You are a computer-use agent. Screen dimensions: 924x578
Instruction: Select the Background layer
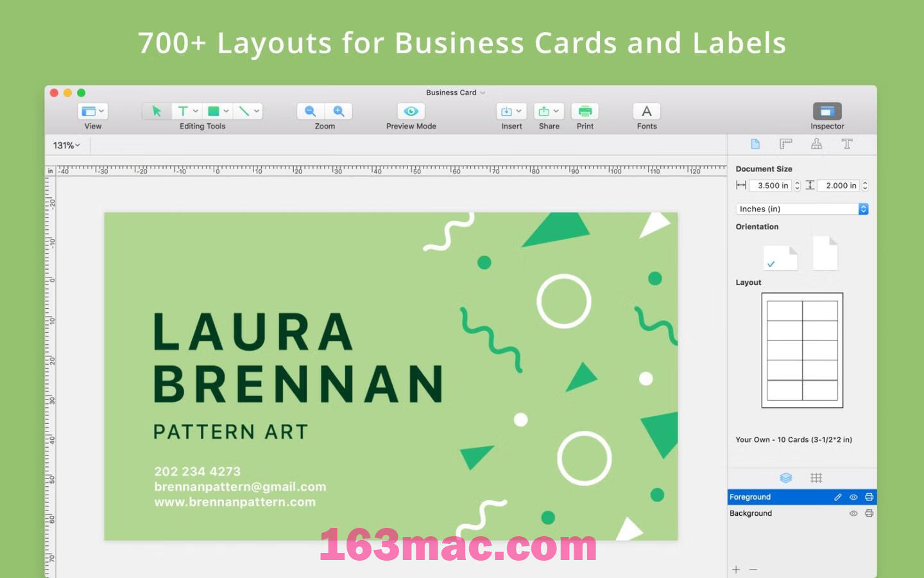tap(802, 513)
